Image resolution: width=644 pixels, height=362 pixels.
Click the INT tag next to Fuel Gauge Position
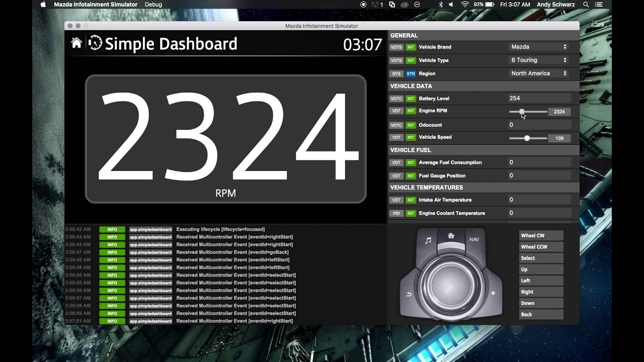(411, 176)
